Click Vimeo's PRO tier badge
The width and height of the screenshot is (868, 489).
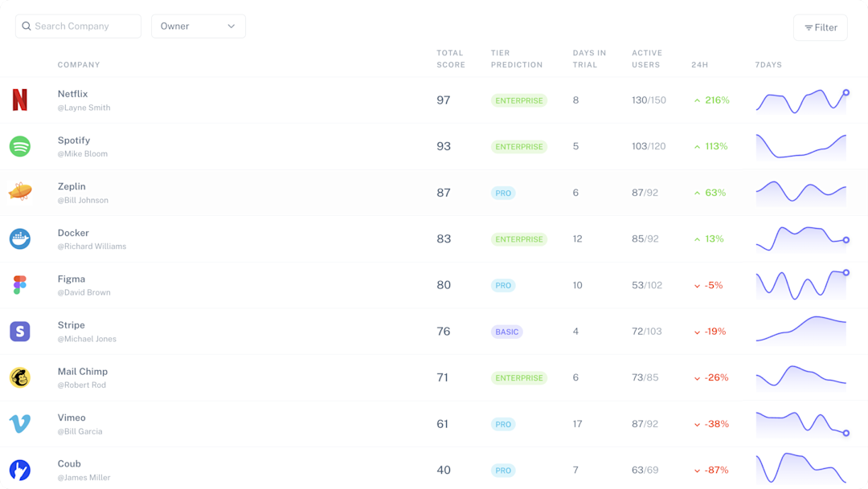pos(503,424)
